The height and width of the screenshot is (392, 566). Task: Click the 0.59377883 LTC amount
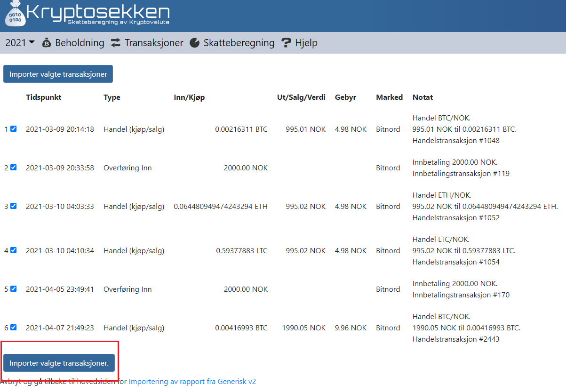242,251
